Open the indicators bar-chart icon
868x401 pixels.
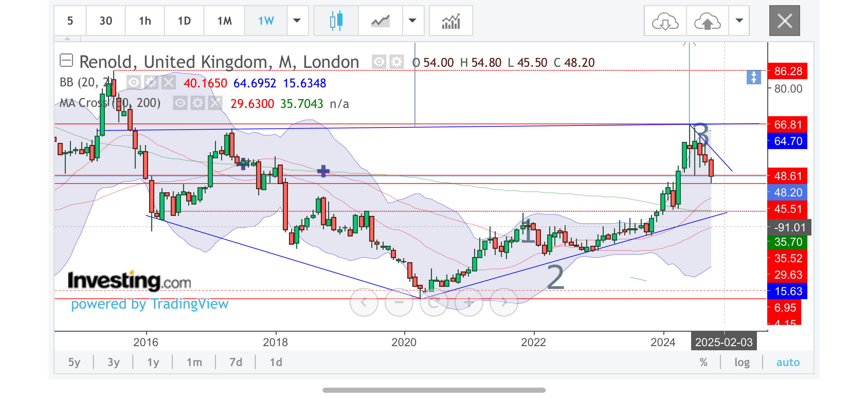click(x=451, y=21)
